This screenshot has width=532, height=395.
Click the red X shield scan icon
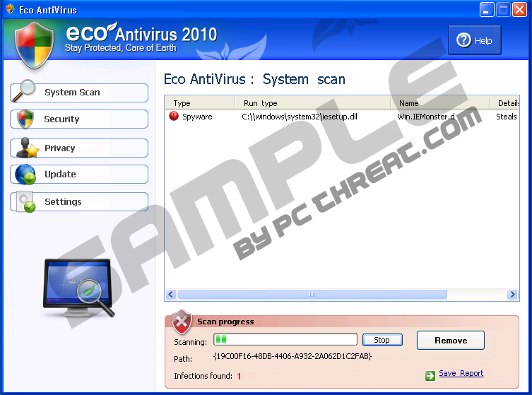pyautogui.click(x=182, y=322)
